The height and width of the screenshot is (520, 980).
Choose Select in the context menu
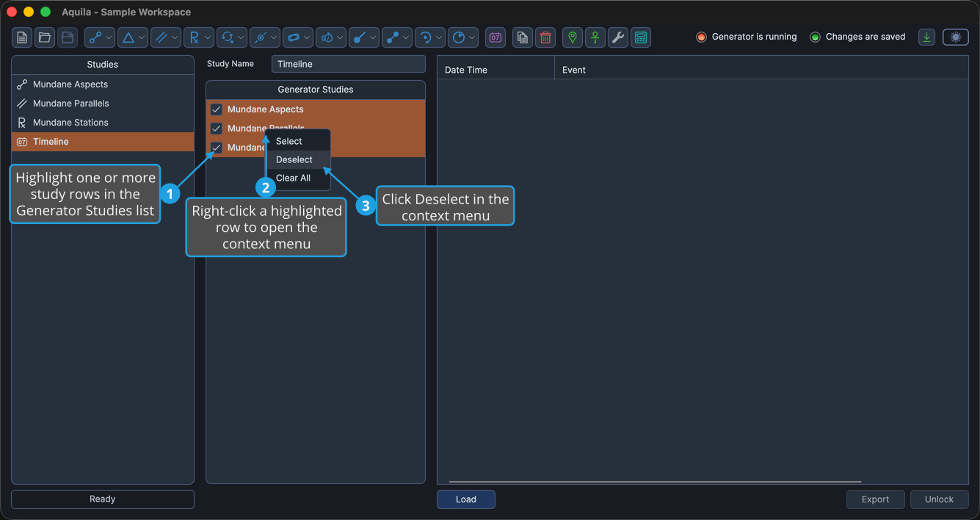298,141
